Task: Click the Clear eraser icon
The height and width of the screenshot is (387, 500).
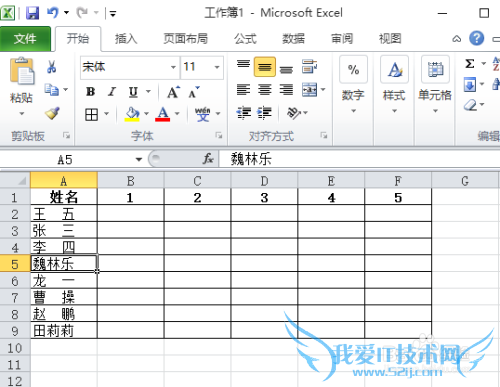Action: click(x=471, y=106)
